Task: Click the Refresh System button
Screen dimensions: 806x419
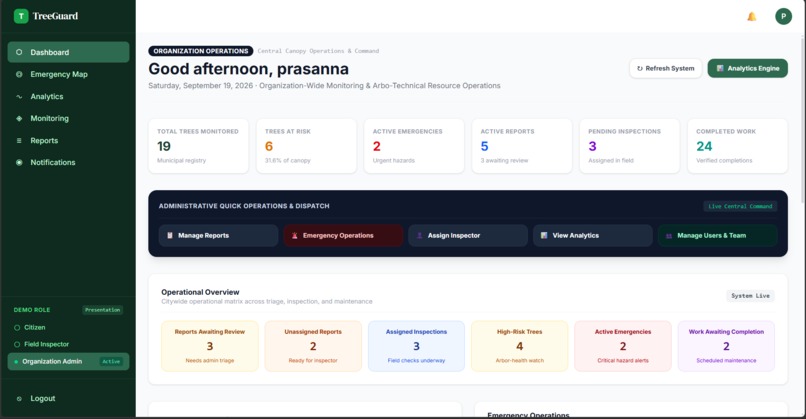Action: pos(666,68)
